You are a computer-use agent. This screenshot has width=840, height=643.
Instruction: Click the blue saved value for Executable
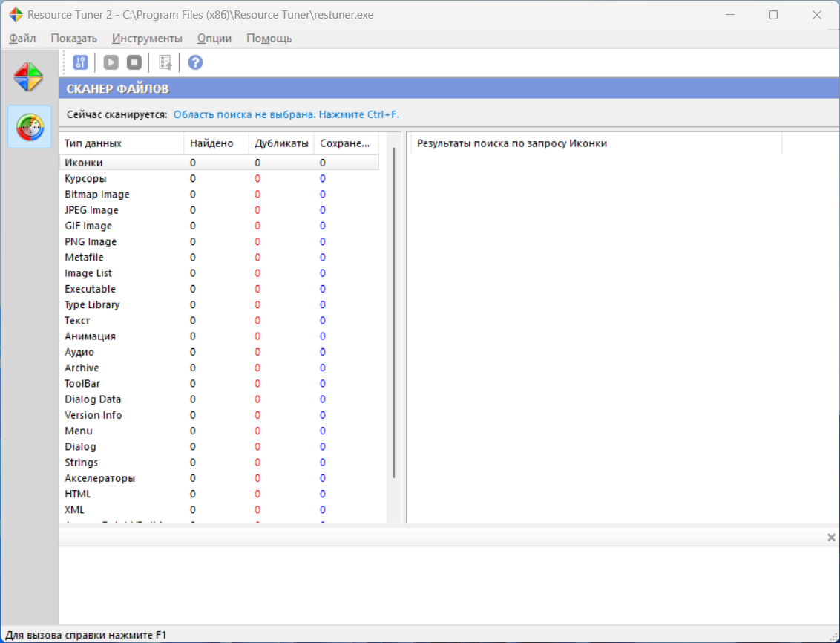323,289
